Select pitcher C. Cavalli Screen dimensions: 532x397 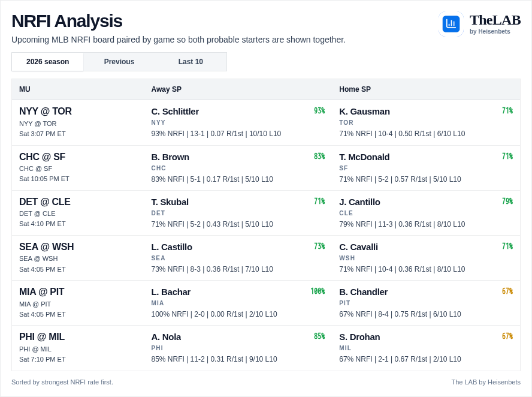[359, 247]
